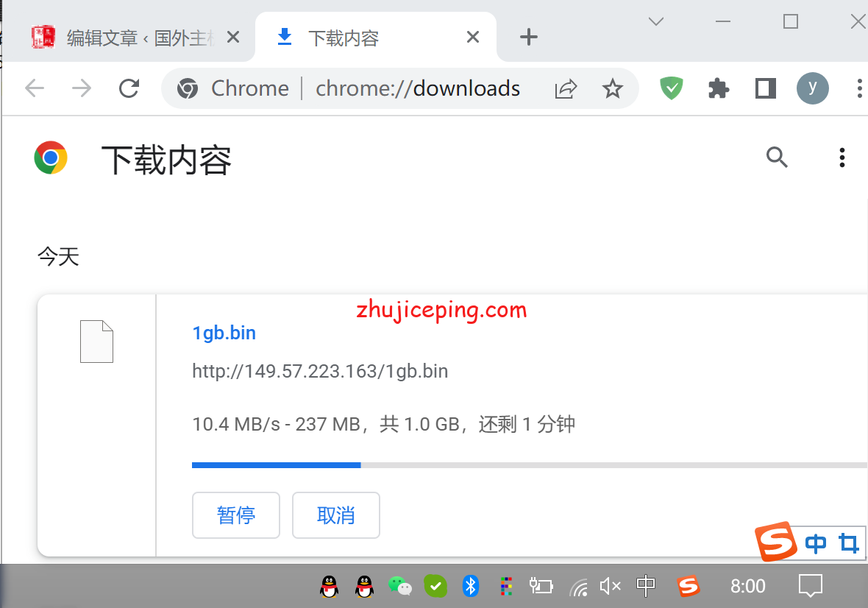Screen dimensions: 868x608
Task: Toggle 中 Chinese mode on Sogou toolbar
Action: 816,544
